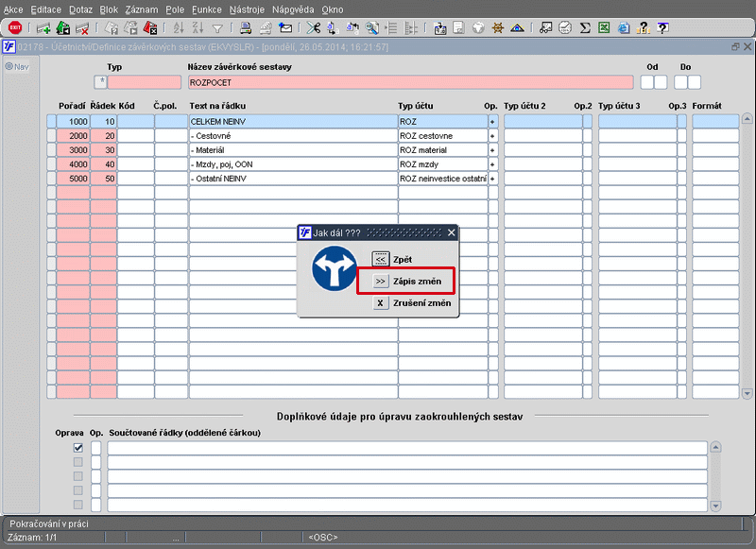Open the Nástroje menu
This screenshot has width=756, height=549.
tap(247, 9)
